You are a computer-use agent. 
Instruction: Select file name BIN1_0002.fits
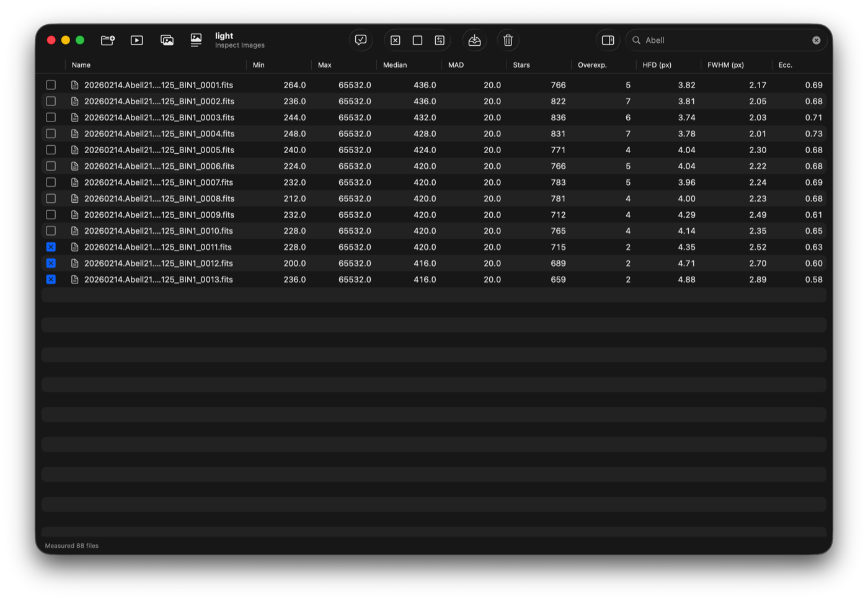(159, 101)
